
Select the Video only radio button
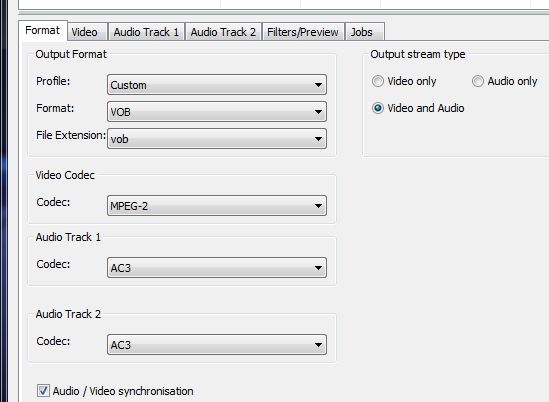(378, 81)
